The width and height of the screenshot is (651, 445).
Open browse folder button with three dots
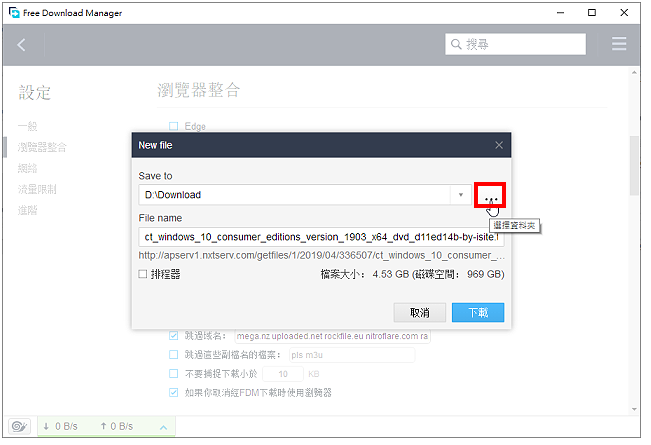(490, 195)
